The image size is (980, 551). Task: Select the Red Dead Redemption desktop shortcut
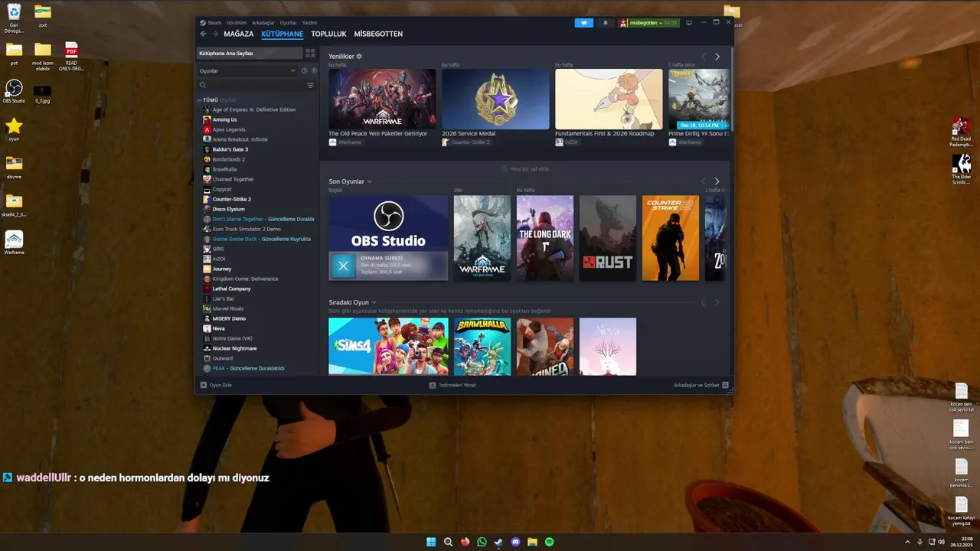click(961, 132)
